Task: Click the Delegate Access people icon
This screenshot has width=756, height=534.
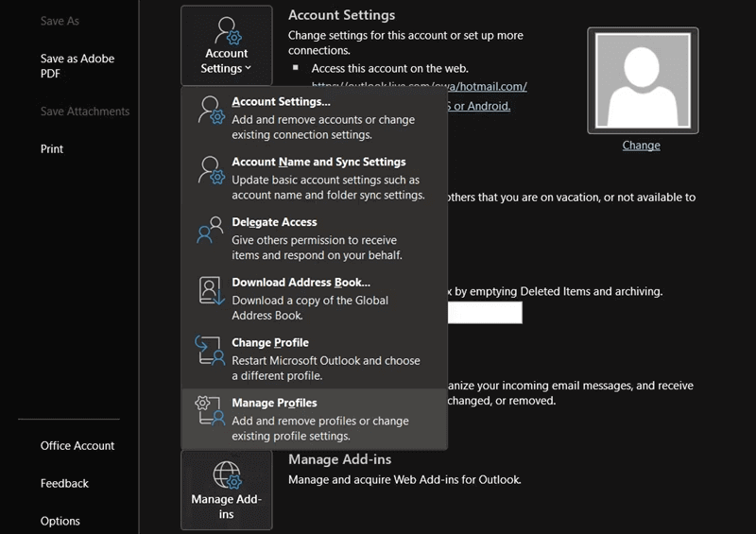Action: click(x=211, y=231)
